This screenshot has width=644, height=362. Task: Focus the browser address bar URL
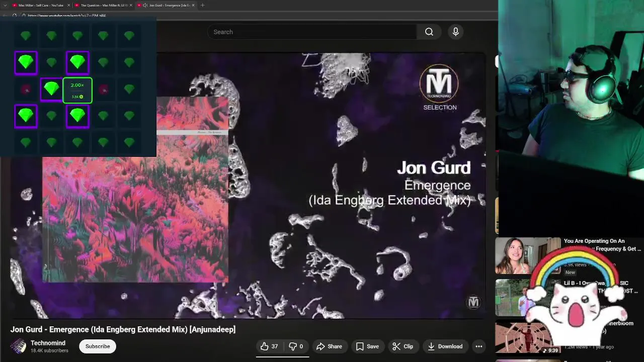click(x=66, y=16)
